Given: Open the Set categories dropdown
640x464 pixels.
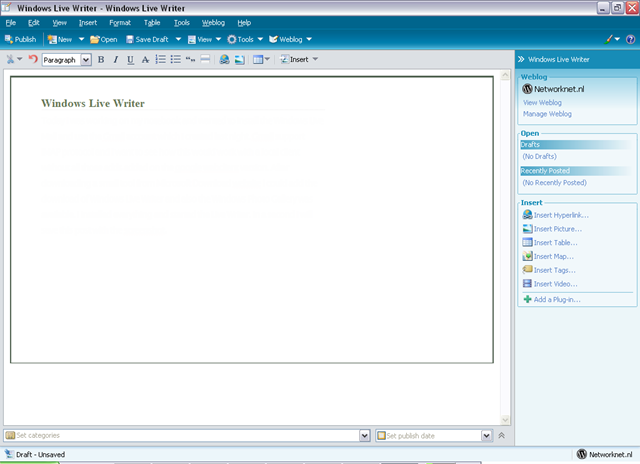Looking at the screenshot, I should tap(364, 435).
